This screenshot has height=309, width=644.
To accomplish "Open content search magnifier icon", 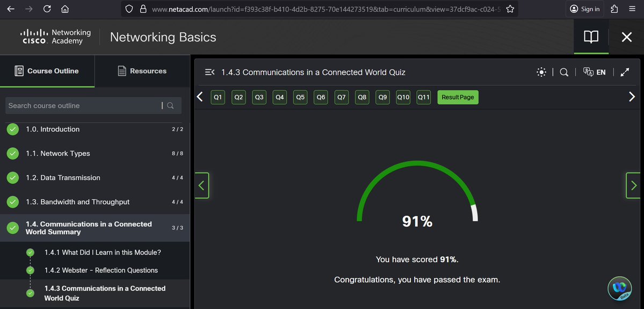I will (564, 73).
